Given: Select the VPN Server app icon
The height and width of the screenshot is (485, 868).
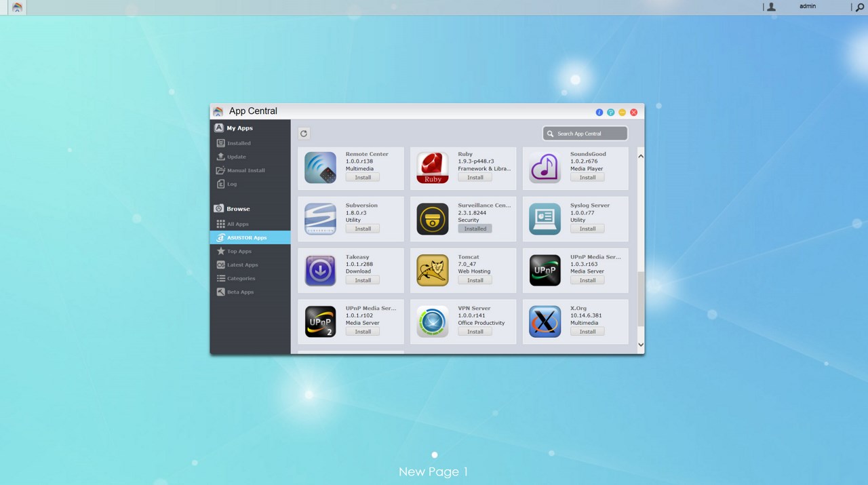Looking at the screenshot, I should [x=433, y=322].
